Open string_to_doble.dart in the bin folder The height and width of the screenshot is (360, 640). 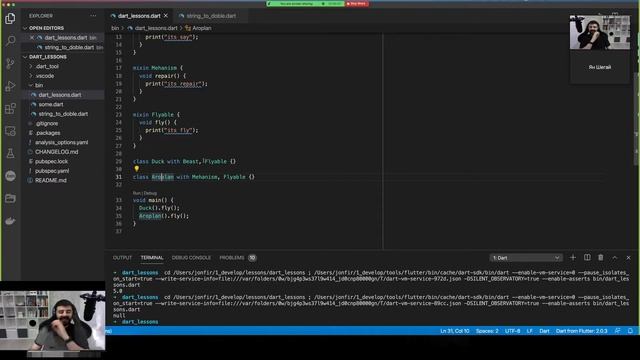pos(63,114)
